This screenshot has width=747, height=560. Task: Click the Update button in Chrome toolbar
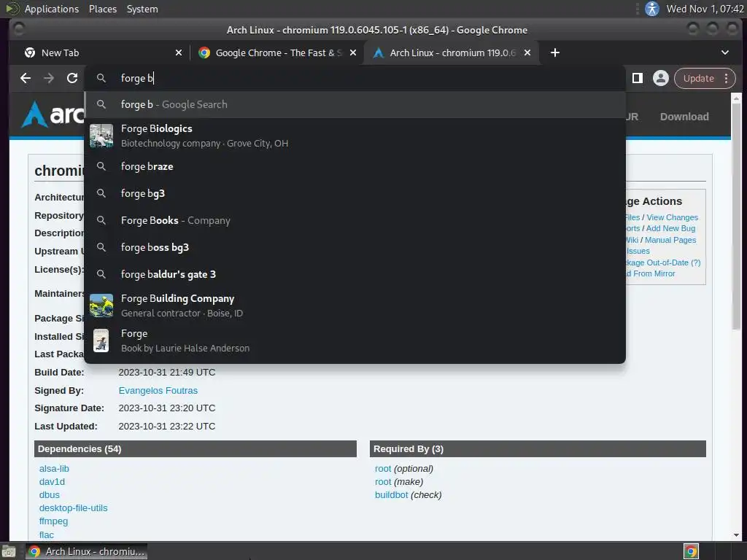(698, 78)
